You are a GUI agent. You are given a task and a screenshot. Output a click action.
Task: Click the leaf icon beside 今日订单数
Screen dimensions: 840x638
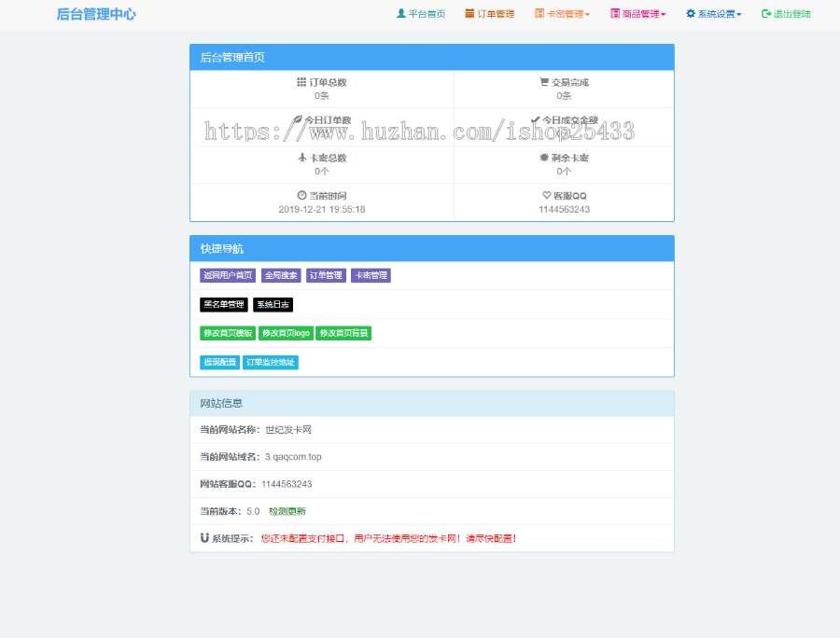[298, 120]
